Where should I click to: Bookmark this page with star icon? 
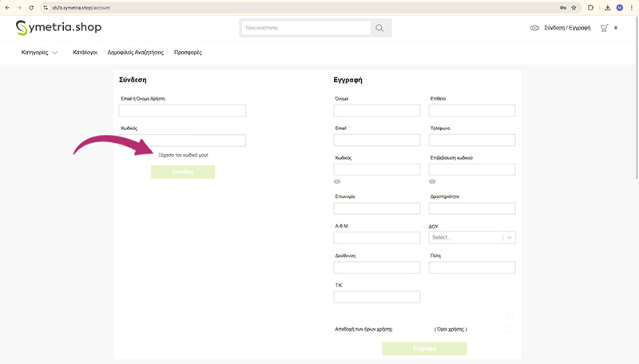pos(574,7)
